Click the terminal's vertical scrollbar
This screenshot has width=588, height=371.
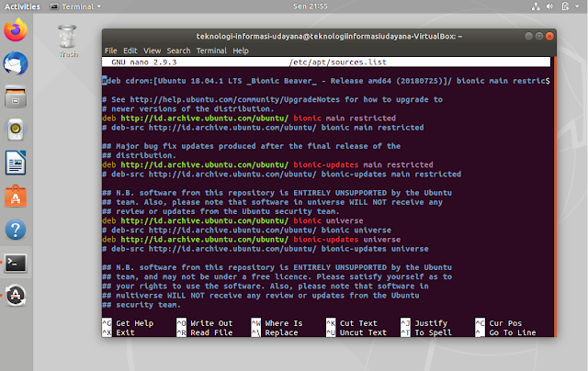tap(553, 197)
